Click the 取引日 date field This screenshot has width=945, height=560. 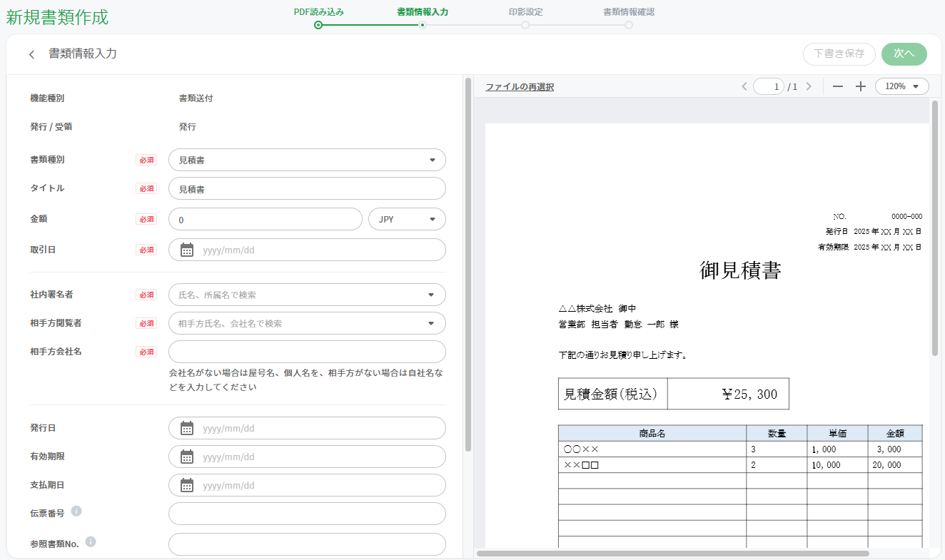point(307,250)
